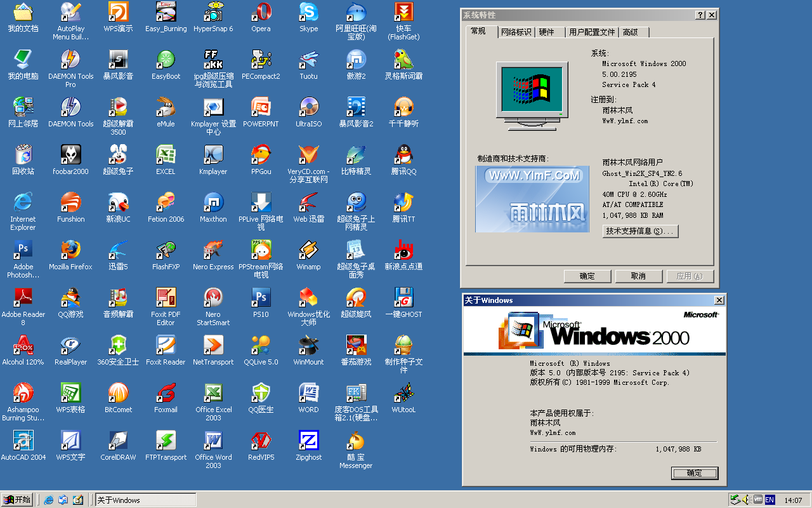Screen dimensions: 812x508
Task: Click the help button in 系统特性 title bar
Action: tap(700, 15)
